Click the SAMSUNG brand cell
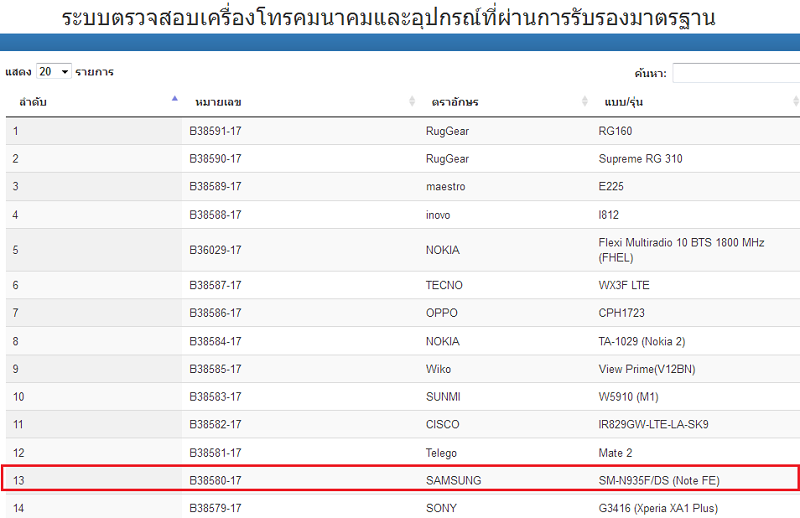800x518 pixels. [454, 480]
